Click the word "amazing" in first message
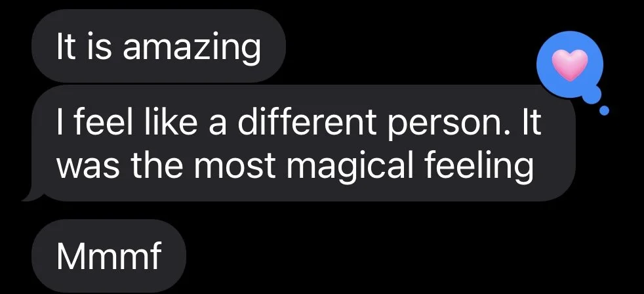Viewport: 644px width, 294px height. (191, 48)
